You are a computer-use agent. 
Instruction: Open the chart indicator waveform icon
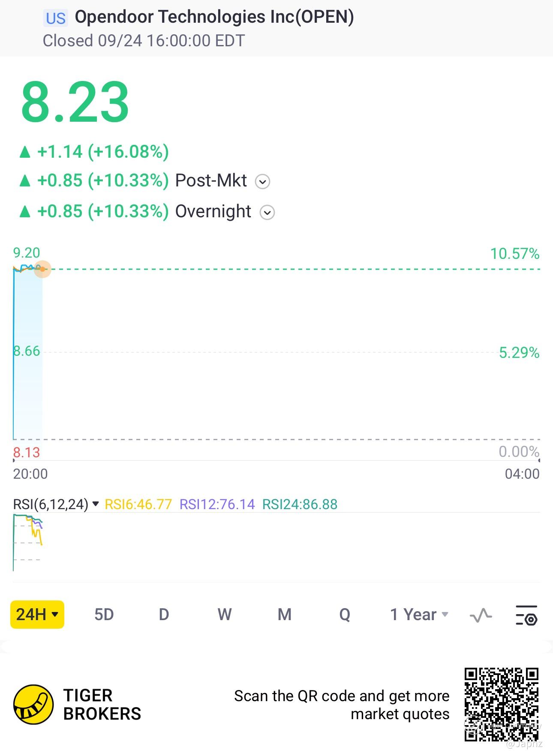[481, 615]
